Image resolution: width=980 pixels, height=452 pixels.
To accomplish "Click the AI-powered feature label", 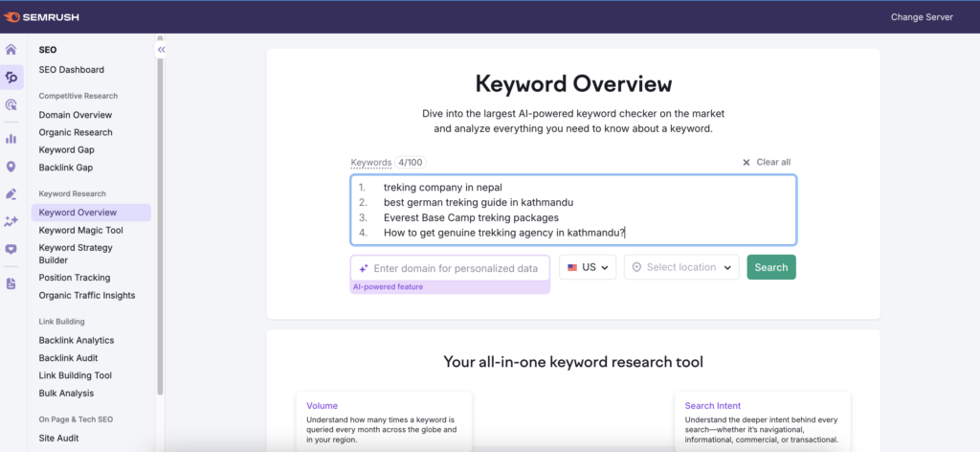I will click(x=389, y=287).
